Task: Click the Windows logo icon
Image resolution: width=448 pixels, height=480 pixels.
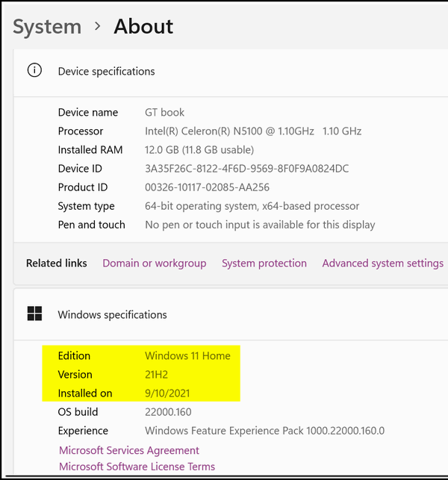Action: (x=34, y=314)
